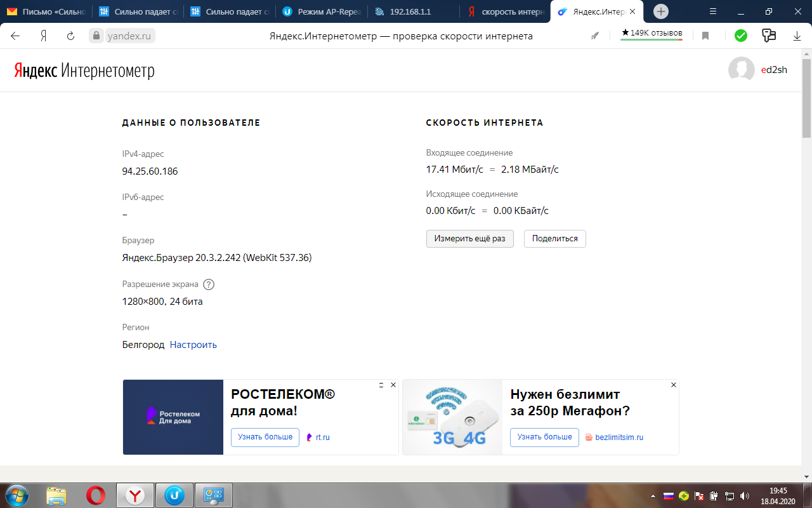Close the Мегафон ad with its X
This screenshot has height=508, width=812.
pos(674,385)
